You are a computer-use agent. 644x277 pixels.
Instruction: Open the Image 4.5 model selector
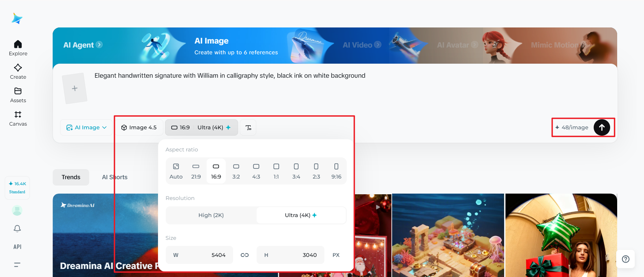139,128
